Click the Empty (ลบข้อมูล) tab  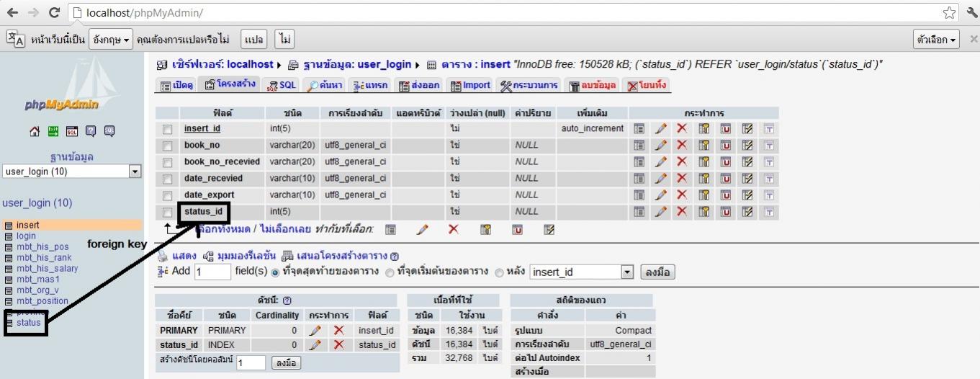pos(593,85)
